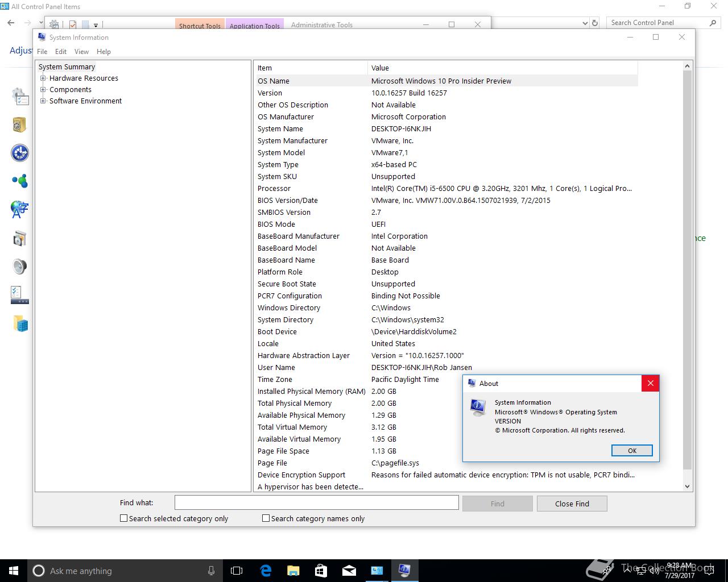Open the Windows Start menu
Image resolution: width=728 pixels, height=582 pixels.
[x=14, y=571]
